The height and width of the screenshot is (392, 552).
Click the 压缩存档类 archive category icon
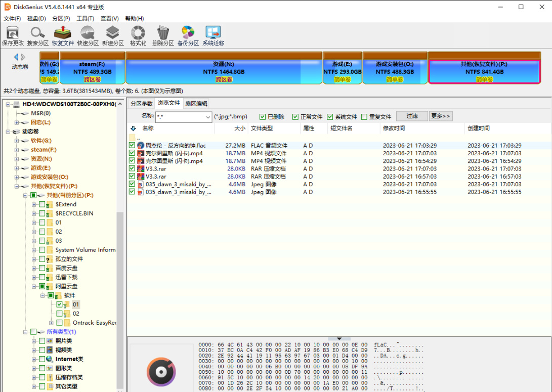(x=50, y=377)
